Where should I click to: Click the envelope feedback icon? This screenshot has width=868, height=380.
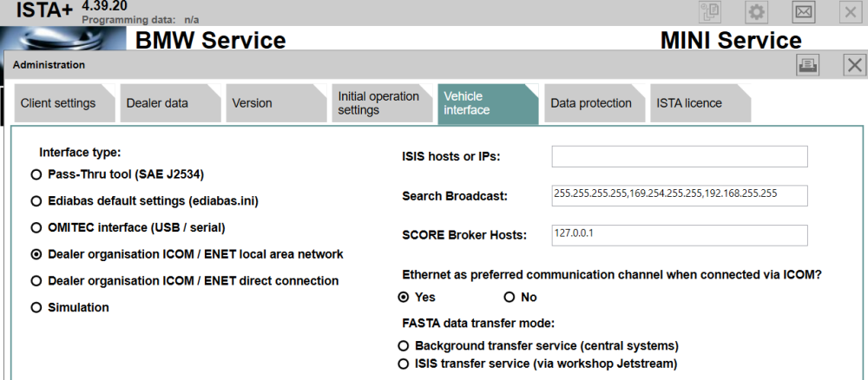[804, 12]
